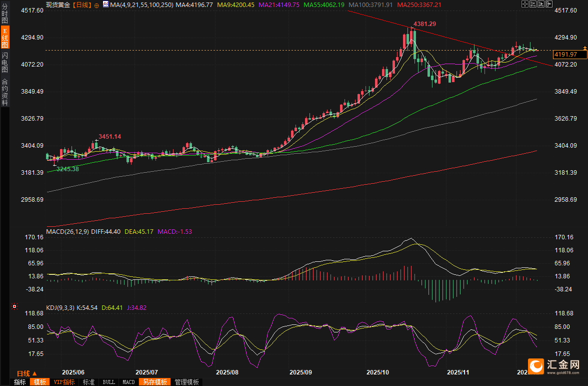Image resolution: width=588 pixels, height=386 pixels.
Task: Select the 模板 tab
Action: pyautogui.click(x=40, y=382)
